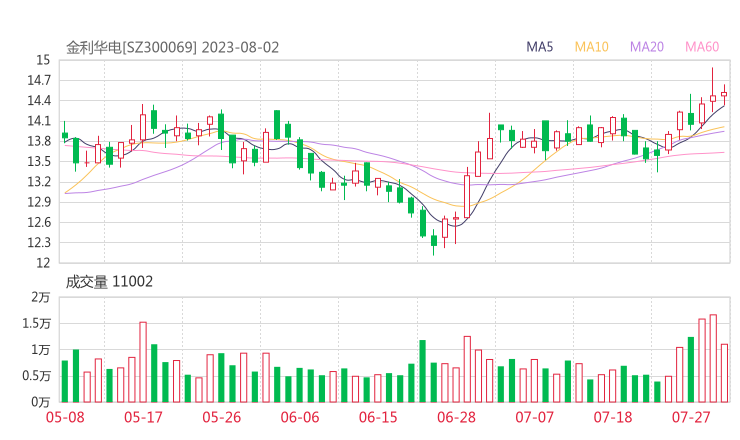This screenshot has height=440, width=740.
Task: Click the 成交量 11002 volume label
Action: tap(109, 282)
